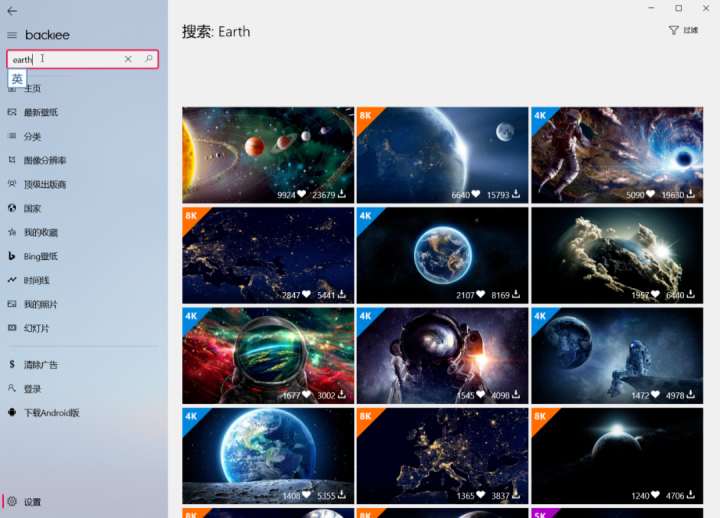The image size is (720, 518).
Task: Download the wallpaper with 3002 downloads
Action: (x=342, y=395)
